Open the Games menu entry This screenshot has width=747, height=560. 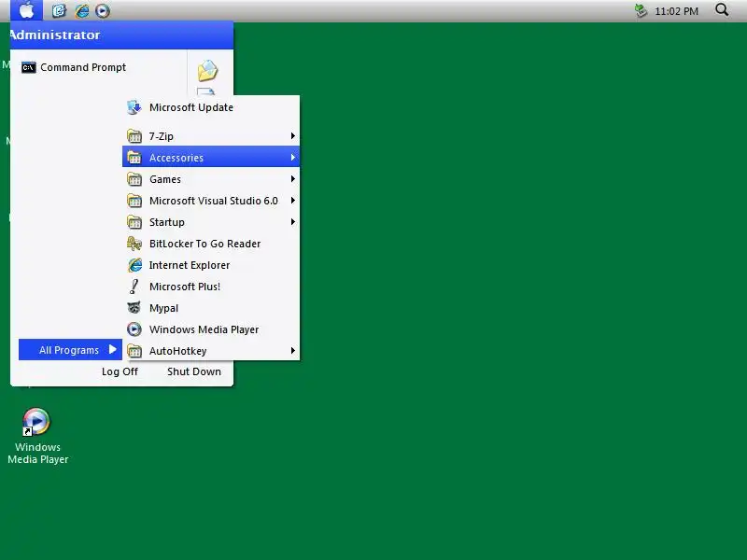click(x=211, y=179)
